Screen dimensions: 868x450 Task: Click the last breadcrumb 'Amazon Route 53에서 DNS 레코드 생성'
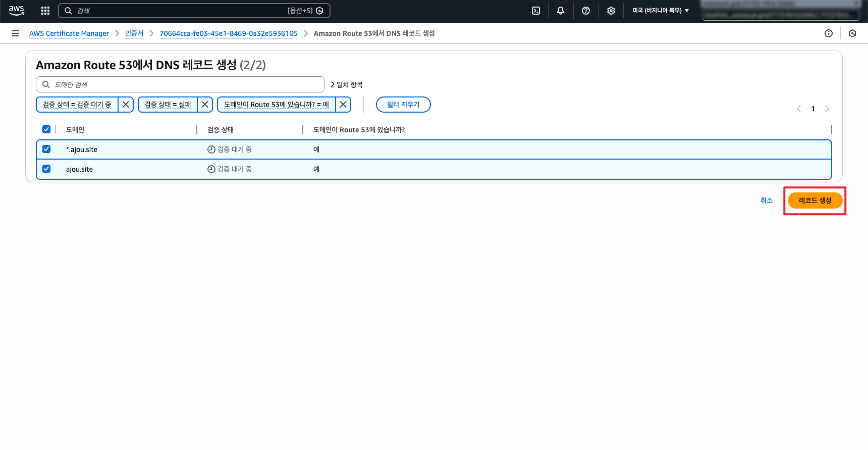[374, 33]
